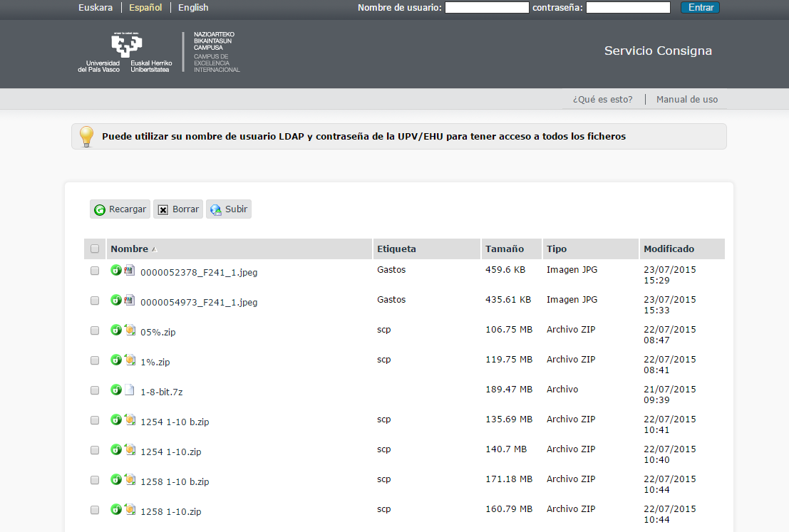
Task: Click the blank file icon for 1-8-bit.7z
Action: coord(129,390)
